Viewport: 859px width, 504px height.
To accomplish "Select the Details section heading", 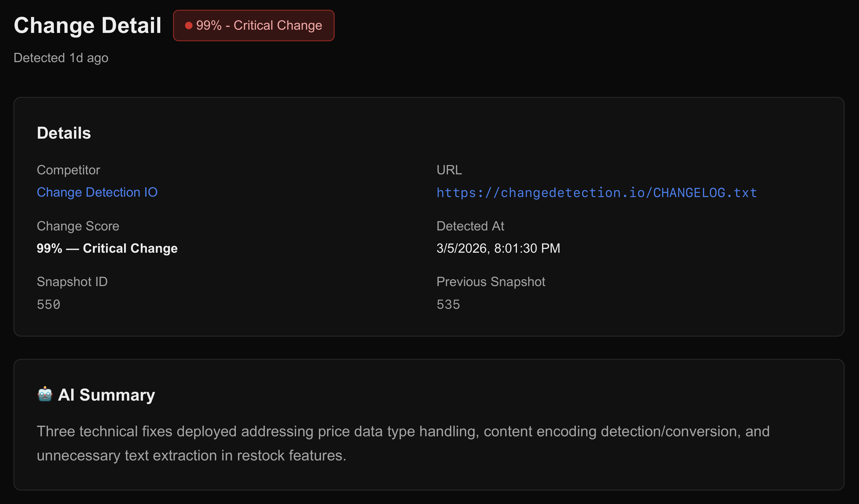I will pyautogui.click(x=64, y=133).
